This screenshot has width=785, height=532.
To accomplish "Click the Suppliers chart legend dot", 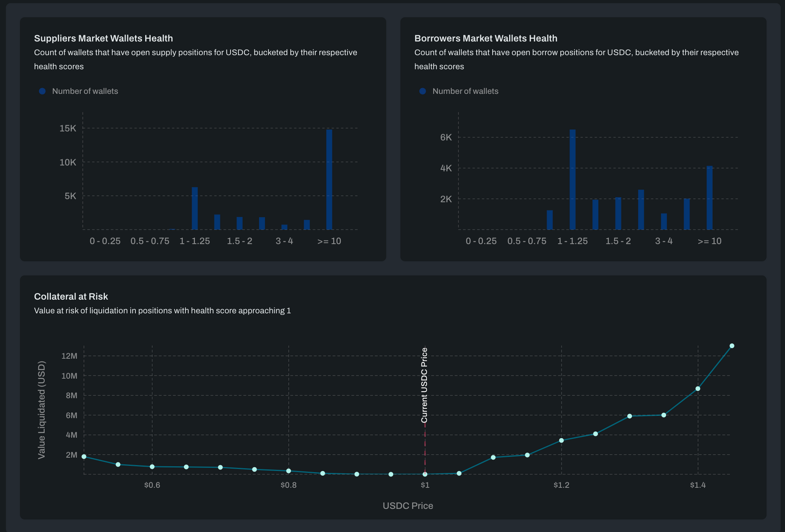I will click(42, 91).
